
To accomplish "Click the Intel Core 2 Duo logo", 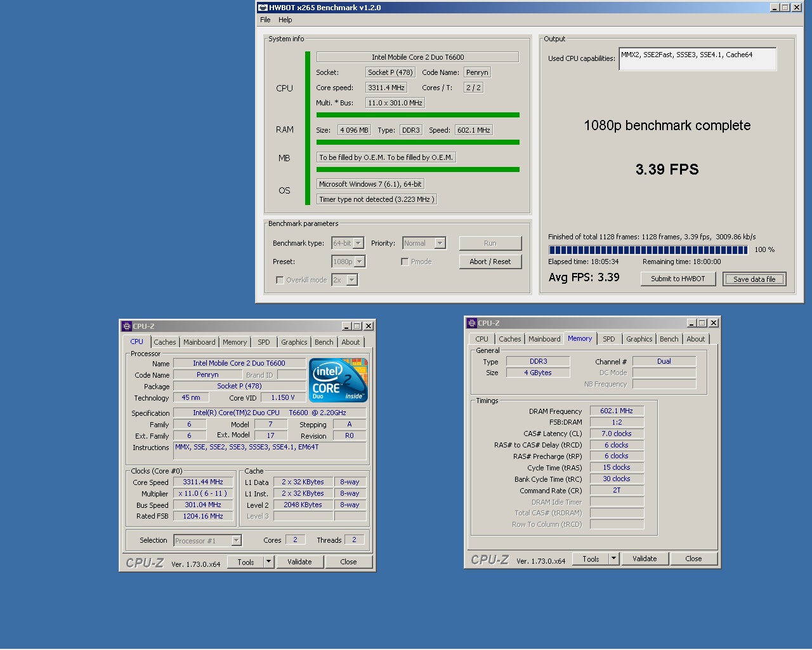I will point(338,380).
